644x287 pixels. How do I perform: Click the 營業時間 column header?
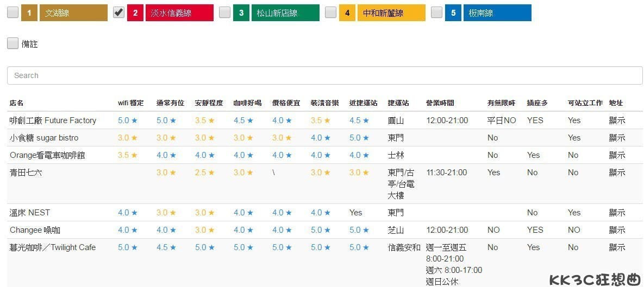(440, 103)
